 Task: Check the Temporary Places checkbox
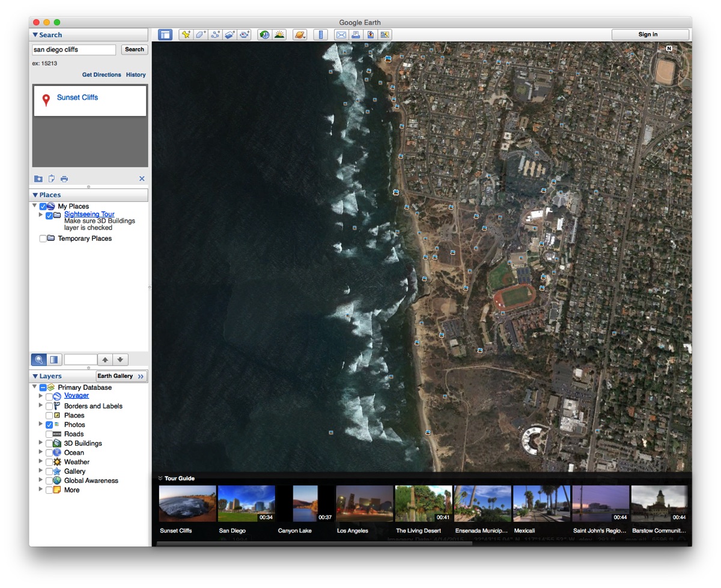point(43,238)
